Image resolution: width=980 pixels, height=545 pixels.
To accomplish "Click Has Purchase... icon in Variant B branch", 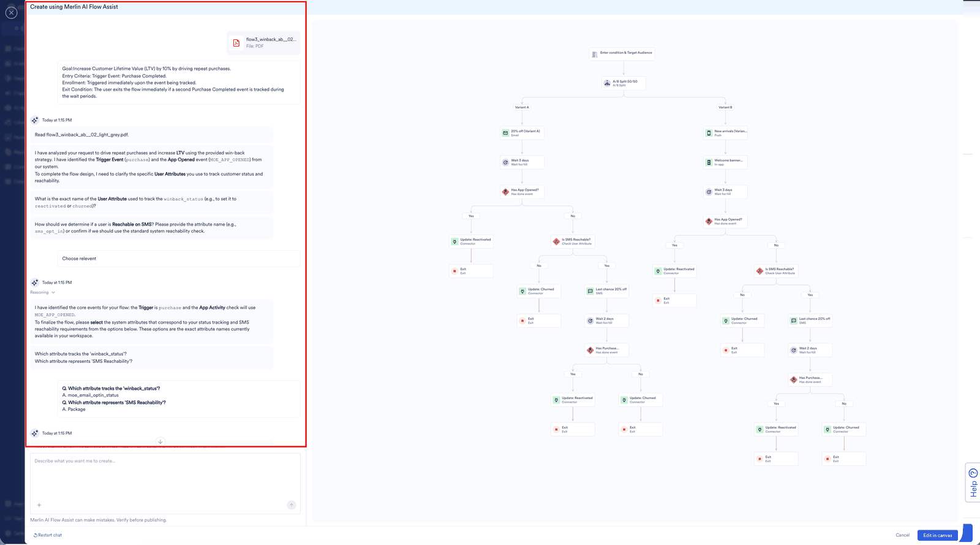I will click(793, 379).
